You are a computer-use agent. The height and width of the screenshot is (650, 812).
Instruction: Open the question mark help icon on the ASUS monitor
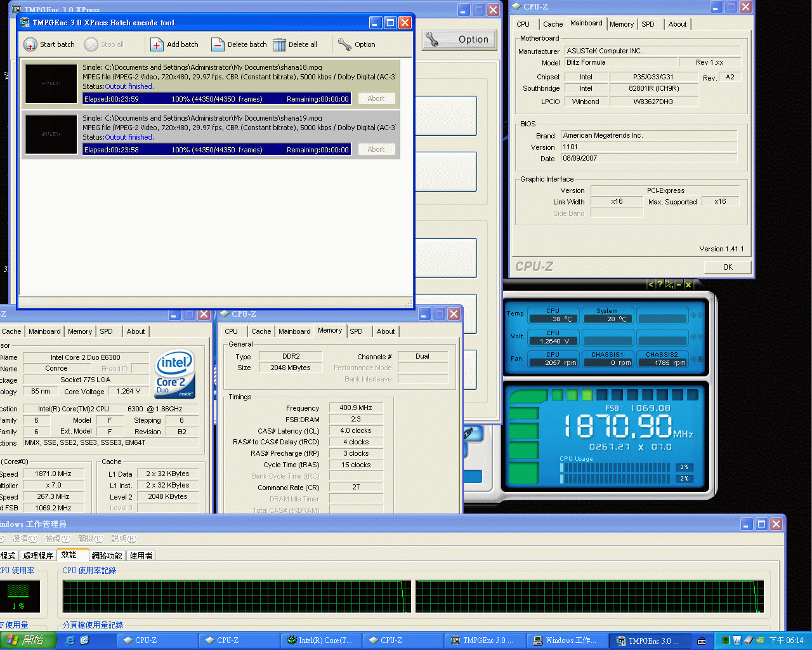pos(660,284)
